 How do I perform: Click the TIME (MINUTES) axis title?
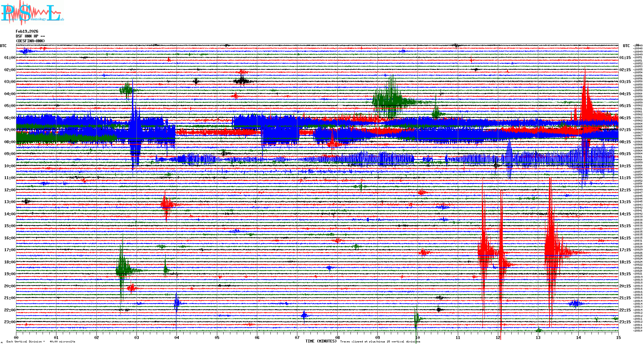tap(321, 341)
